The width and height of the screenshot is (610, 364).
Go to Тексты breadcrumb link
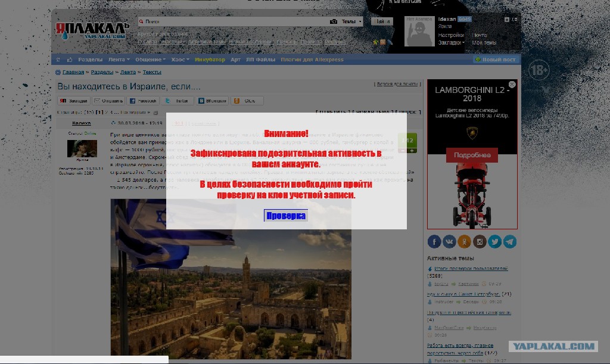[x=152, y=72]
